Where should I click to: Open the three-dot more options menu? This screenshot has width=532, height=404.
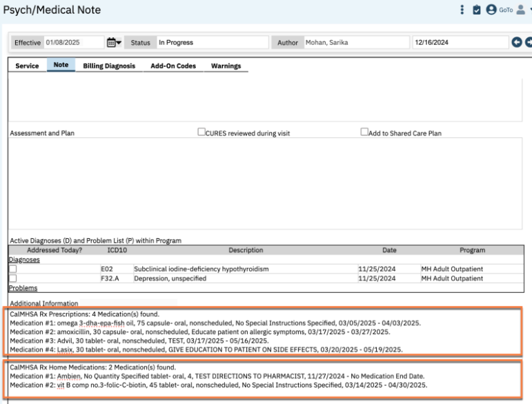[462, 10]
